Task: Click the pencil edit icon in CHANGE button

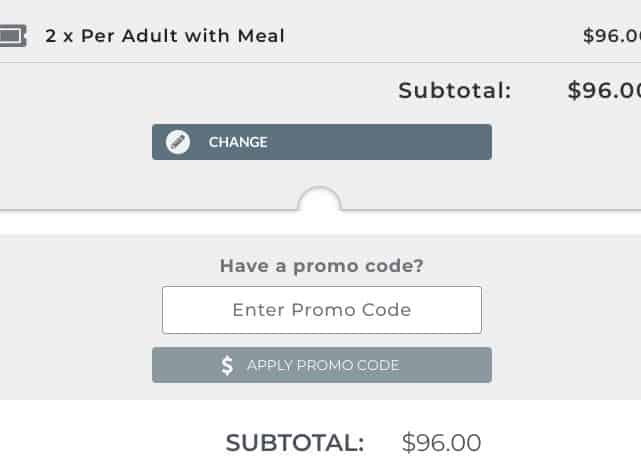Action: (x=177, y=142)
